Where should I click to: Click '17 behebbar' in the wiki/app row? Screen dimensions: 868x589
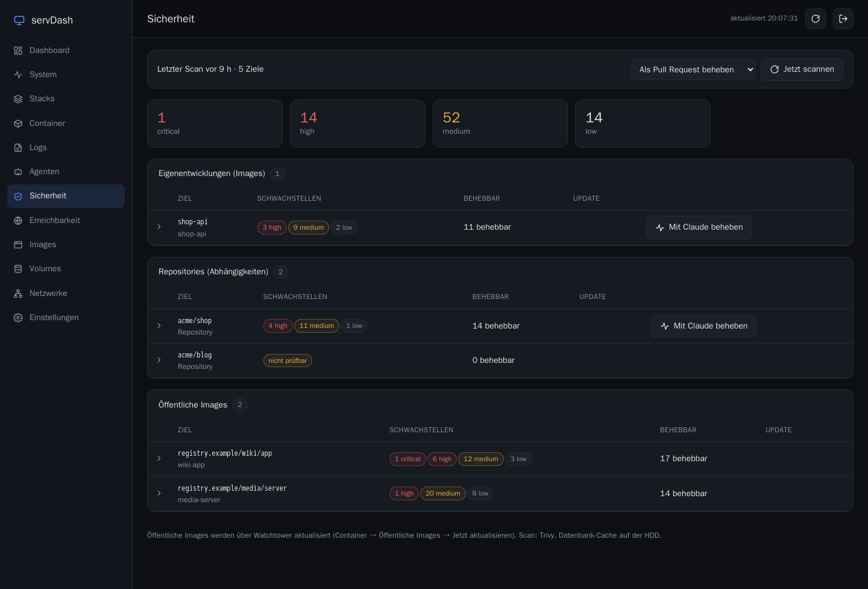coord(684,459)
